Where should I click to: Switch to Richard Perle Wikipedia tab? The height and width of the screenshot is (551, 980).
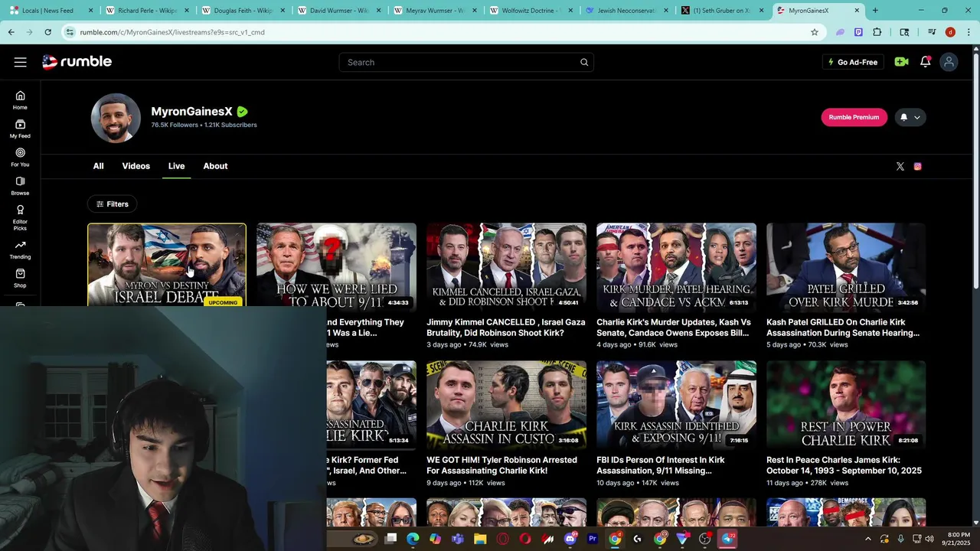pyautogui.click(x=147, y=11)
